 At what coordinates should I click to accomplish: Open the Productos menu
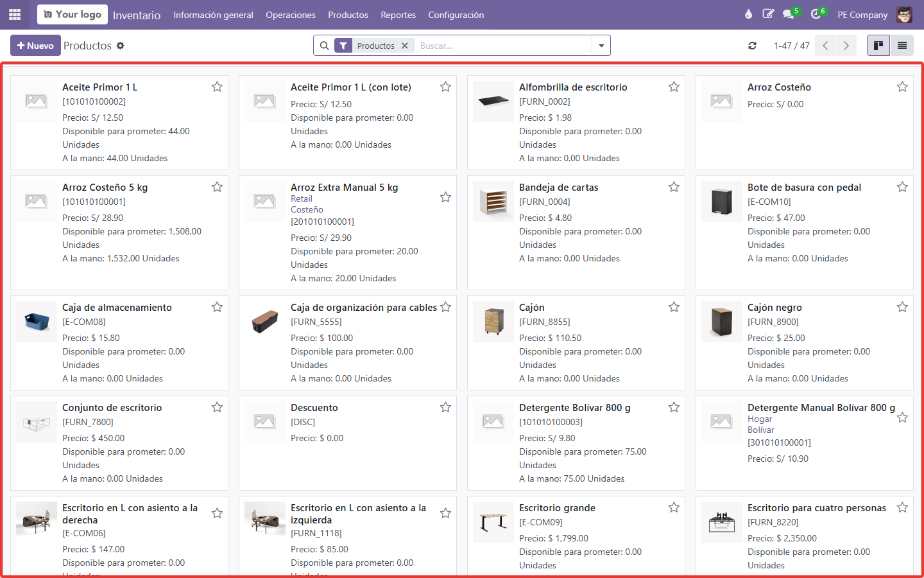(348, 15)
